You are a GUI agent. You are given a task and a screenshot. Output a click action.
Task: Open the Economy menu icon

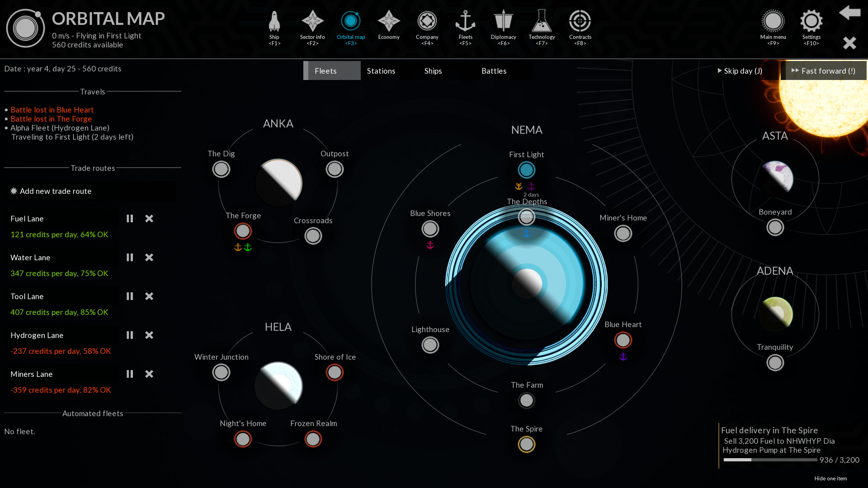point(389,22)
